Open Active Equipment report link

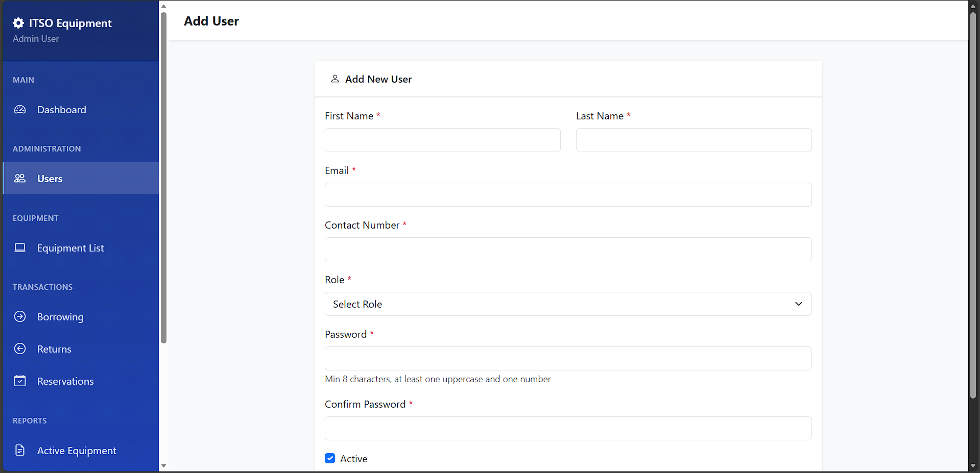point(77,451)
